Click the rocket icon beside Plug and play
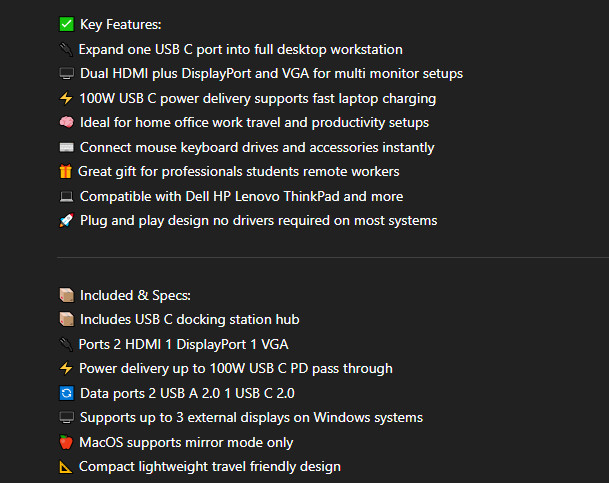Image resolution: width=609 pixels, height=483 pixels. (66, 221)
